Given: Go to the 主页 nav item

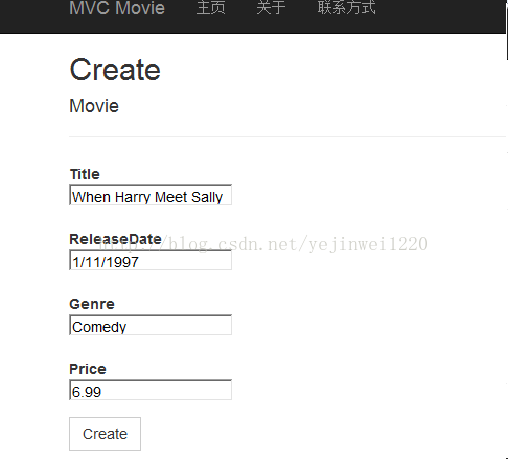Looking at the screenshot, I should (211, 8).
